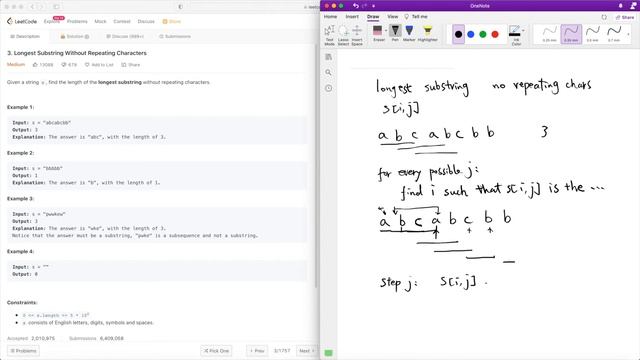This screenshot has width=640, height=360.
Task: Set pen thickness to 0.25 mm
Action: (549, 34)
